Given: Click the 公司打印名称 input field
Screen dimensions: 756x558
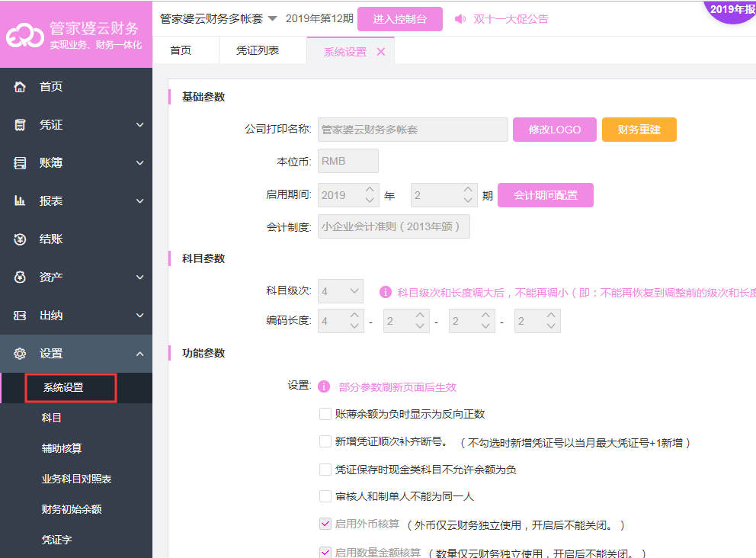Looking at the screenshot, I should click(413, 130).
